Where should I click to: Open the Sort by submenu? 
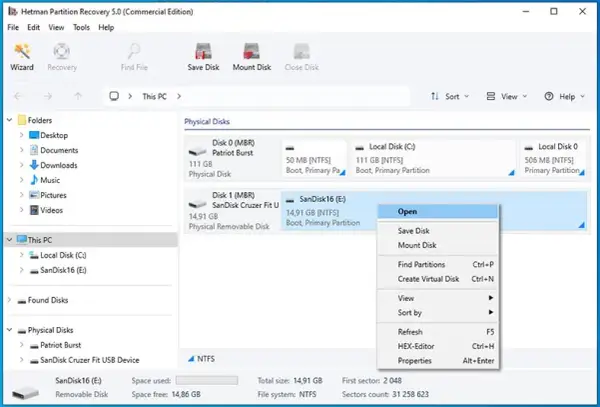click(438, 313)
